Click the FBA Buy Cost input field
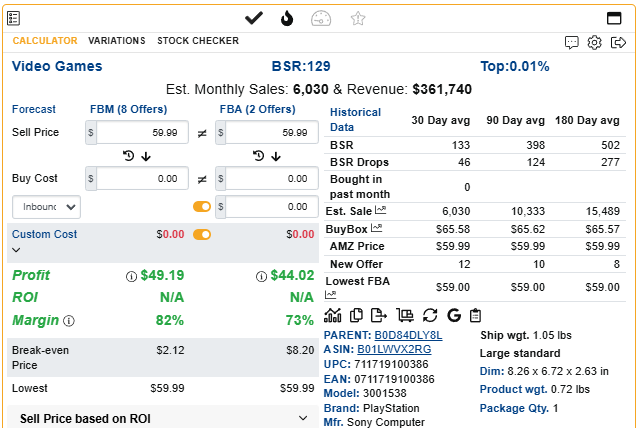This screenshot has width=638, height=428. coord(272,178)
